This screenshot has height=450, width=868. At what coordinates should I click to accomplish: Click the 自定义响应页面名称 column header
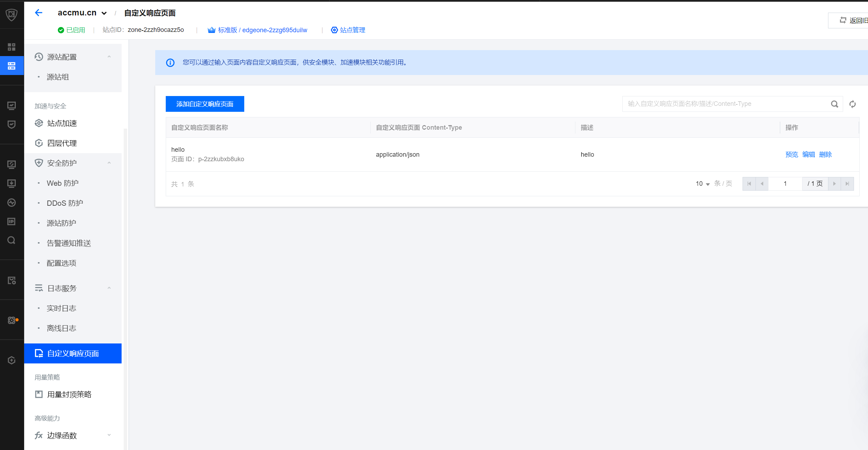(x=199, y=128)
